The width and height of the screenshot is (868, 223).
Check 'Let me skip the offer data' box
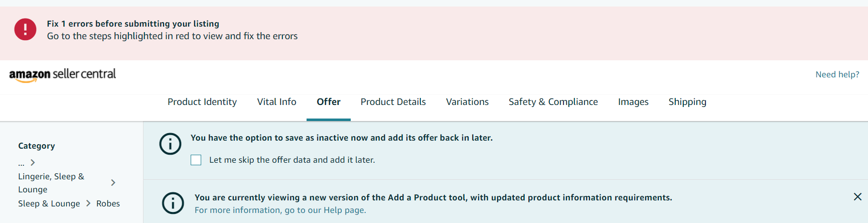(x=196, y=160)
